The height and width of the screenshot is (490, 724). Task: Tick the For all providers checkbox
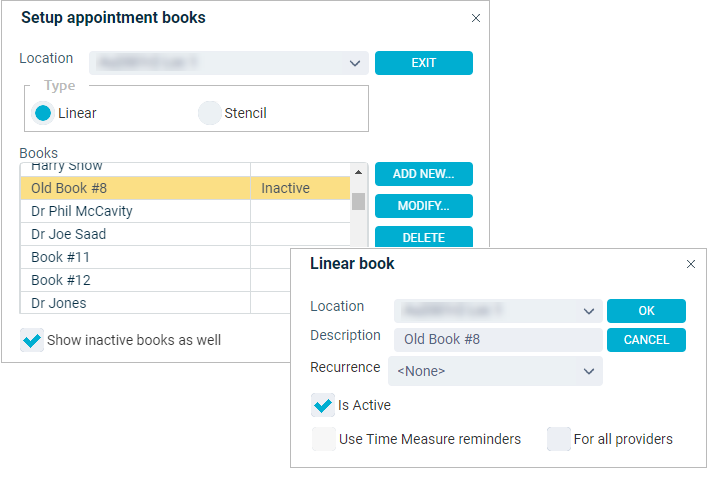click(559, 439)
